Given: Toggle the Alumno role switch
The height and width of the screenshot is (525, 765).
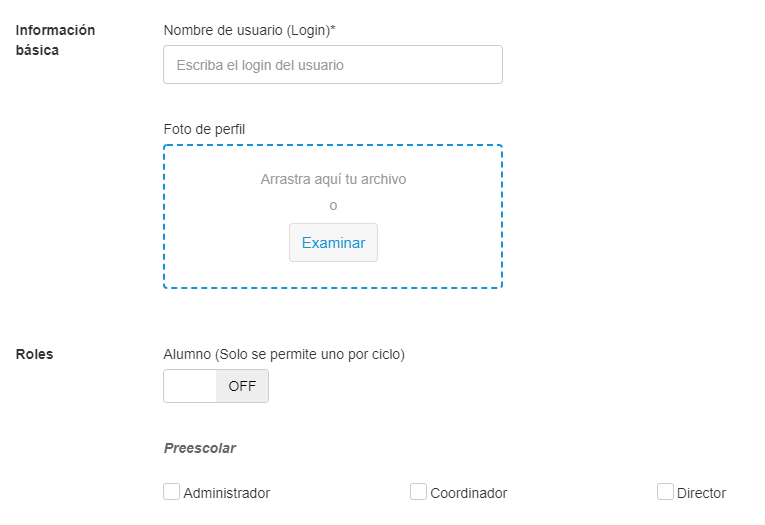Looking at the screenshot, I should click(216, 386).
